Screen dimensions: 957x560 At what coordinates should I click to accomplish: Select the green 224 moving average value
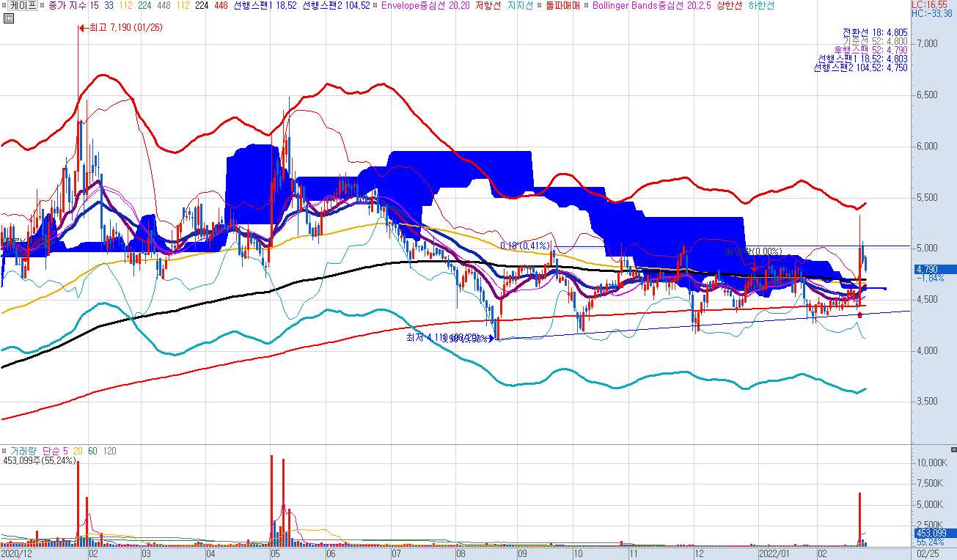[x=145, y=5]
